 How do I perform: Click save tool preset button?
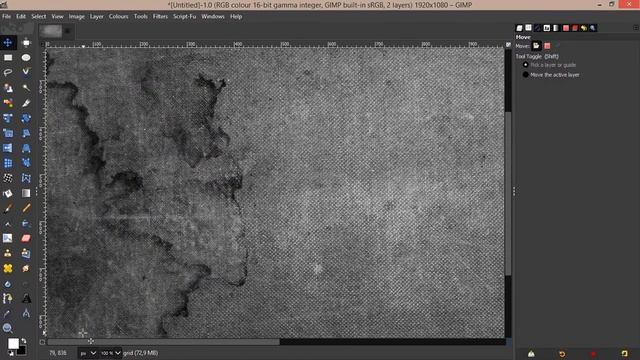click(531, 354)
